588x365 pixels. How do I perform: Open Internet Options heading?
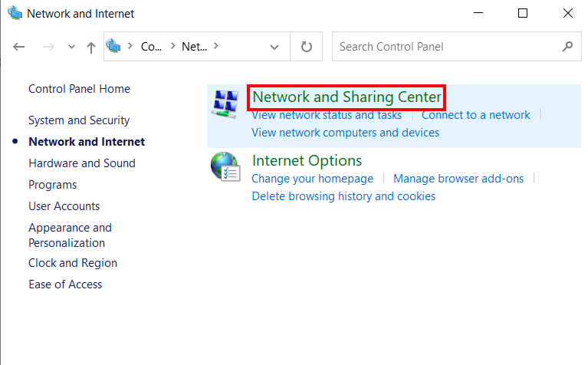pos(307,160)
